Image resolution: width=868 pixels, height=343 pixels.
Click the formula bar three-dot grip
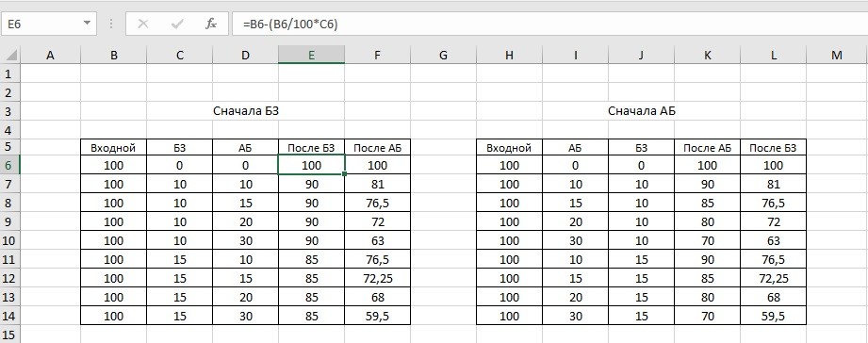(111, 24)
